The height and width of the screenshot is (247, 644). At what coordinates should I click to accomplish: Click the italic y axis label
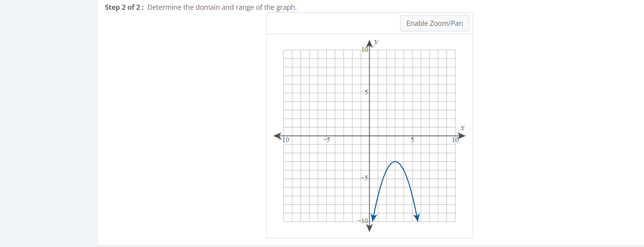pos(376,42)
